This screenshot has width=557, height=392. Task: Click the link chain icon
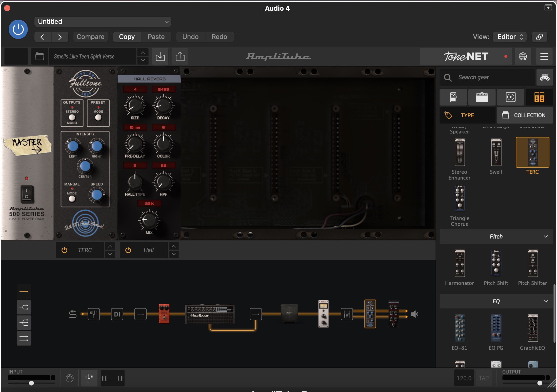pyautogui.click(x=540, y=37)
